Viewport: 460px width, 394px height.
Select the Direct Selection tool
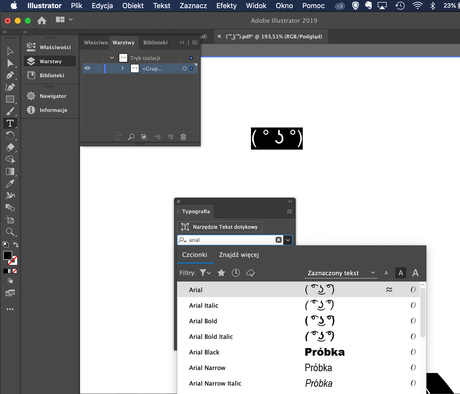tap(10, 63)
